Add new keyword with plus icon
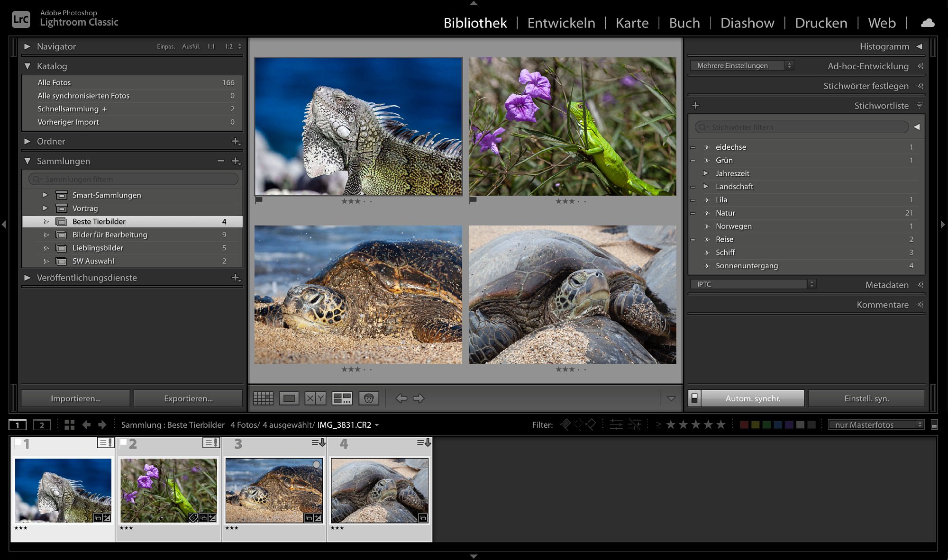The image size is (948, 560). tap(695, 106)
